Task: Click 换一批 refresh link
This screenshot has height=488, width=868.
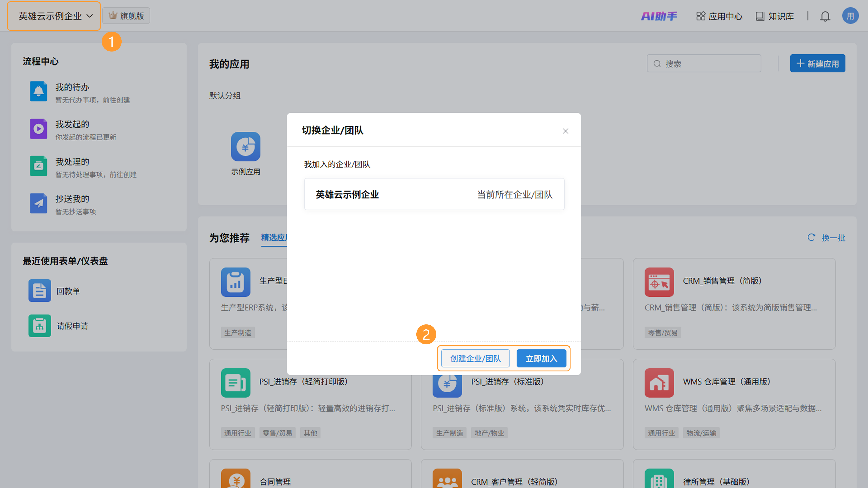Action: point(827,238)
